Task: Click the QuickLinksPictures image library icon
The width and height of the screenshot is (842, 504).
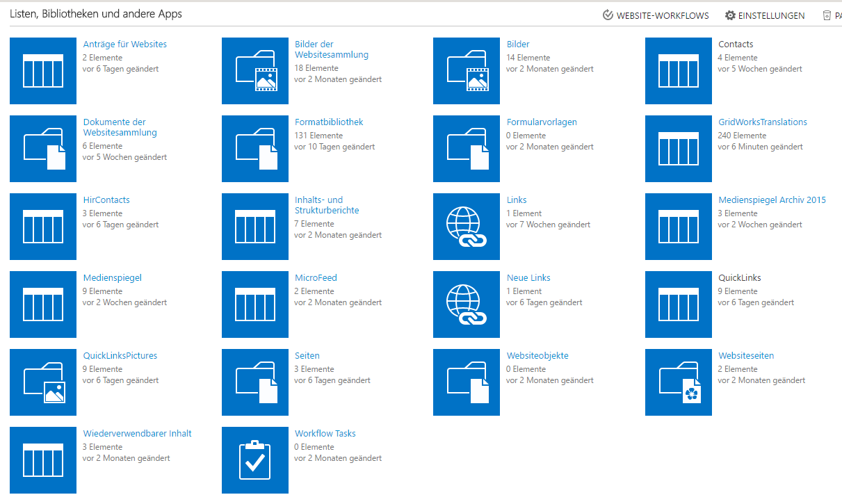Action: click(x=42, y=382)
